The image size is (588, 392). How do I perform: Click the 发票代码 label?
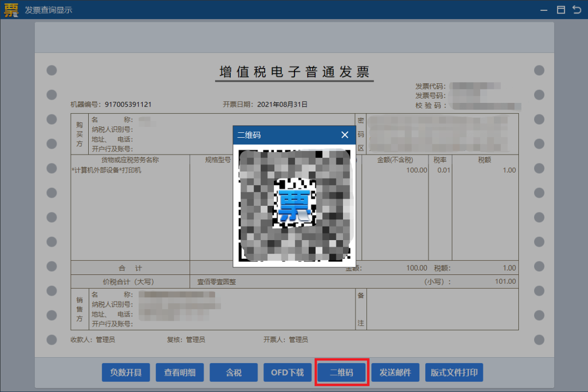coord(430,86)
